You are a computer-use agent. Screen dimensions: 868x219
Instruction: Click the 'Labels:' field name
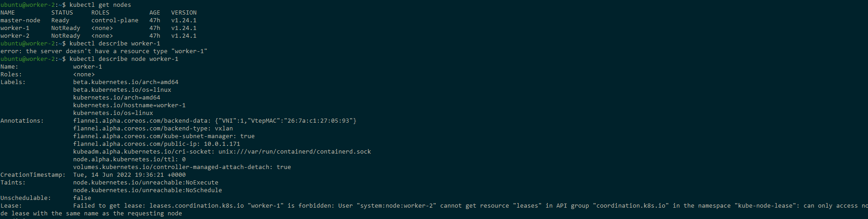click(x=13, y=82)
